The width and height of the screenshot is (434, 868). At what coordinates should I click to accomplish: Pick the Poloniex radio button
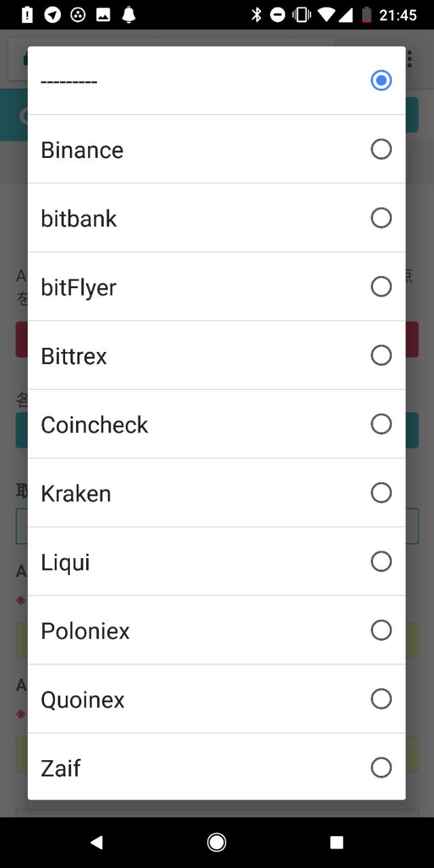[x=381, y=630]
